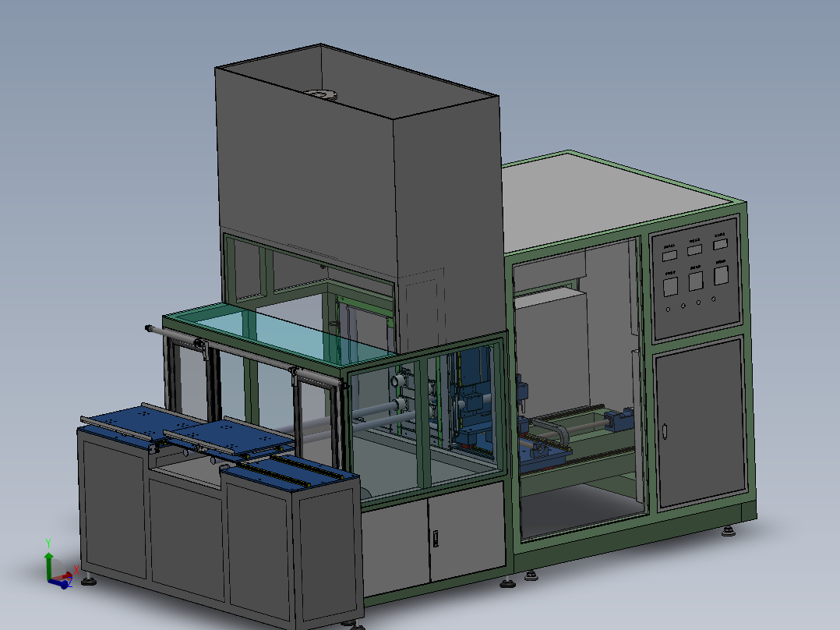Screen dimensions: 840x630
Task: Select the blue plate with twin guide rails
Action: click(x=292, y=472)
